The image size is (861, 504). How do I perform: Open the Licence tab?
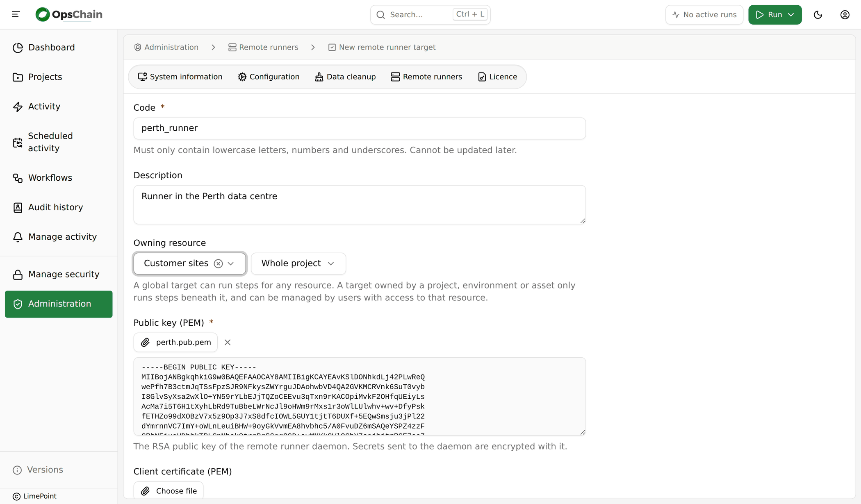pyautogui.click(x=497, y=77)
